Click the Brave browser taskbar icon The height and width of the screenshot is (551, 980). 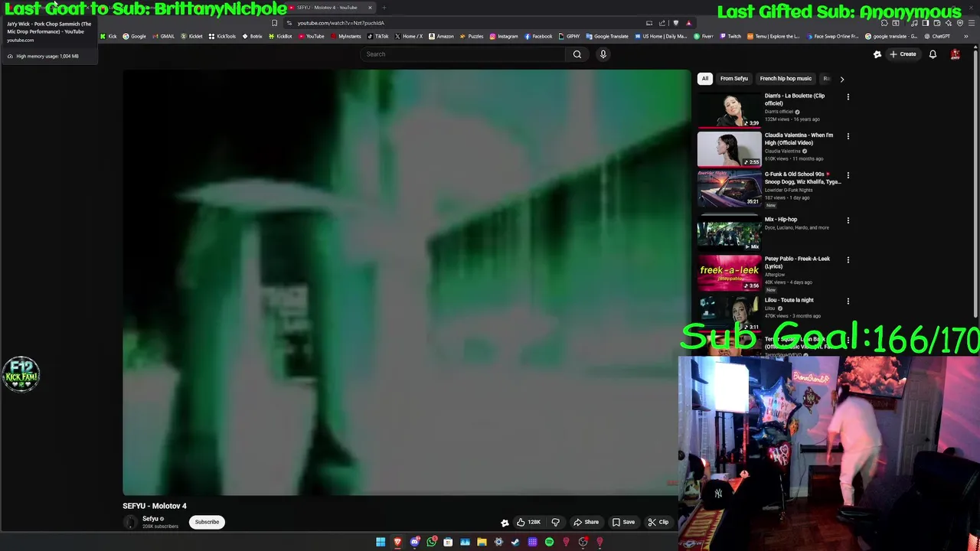click(397, 542)
